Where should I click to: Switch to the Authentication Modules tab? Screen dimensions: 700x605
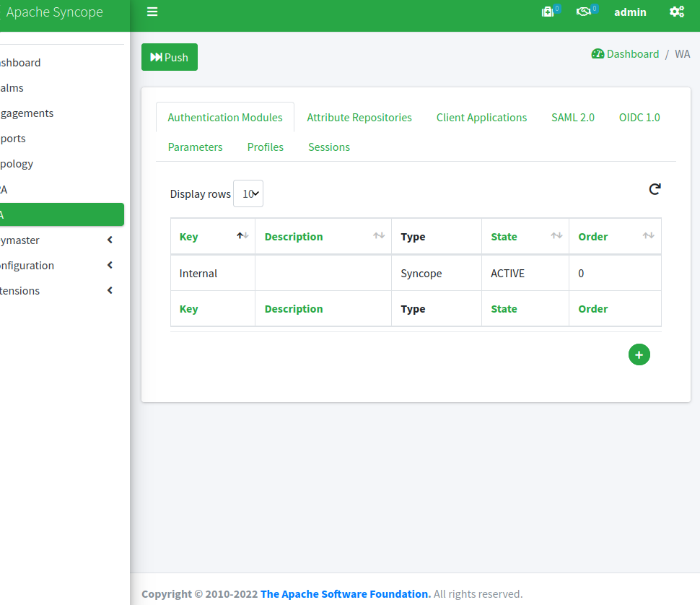(x=225, y=118)
